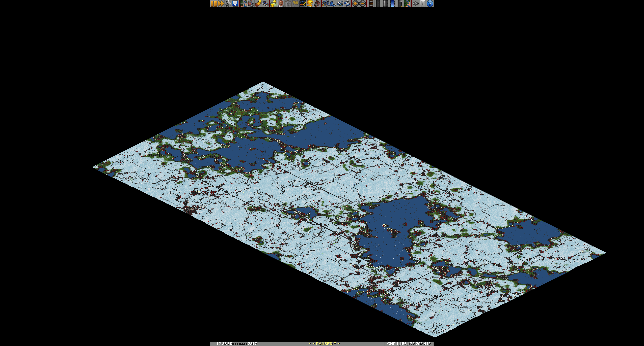Show the list of road vehicles
The width and height of the screenshot is (644, 346).
coord(333,4)
